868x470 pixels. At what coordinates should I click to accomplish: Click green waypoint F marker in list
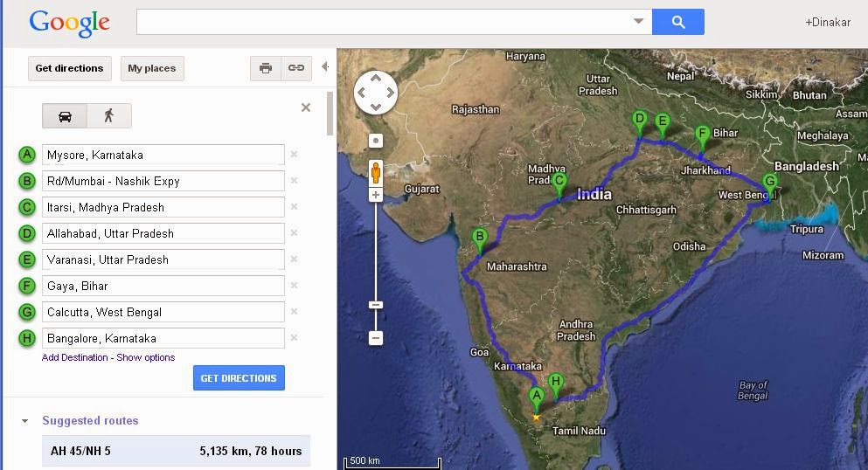tap(26, 286)
